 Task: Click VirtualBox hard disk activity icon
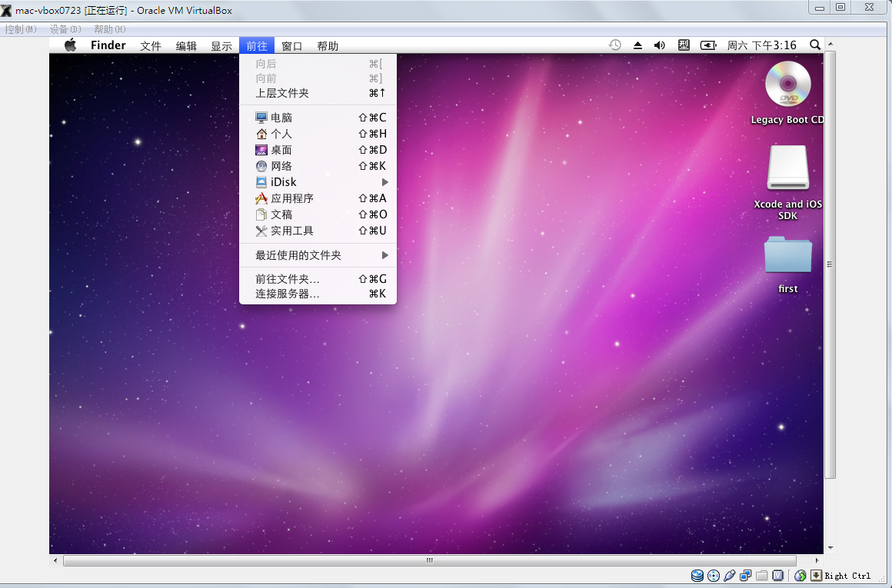697,576
